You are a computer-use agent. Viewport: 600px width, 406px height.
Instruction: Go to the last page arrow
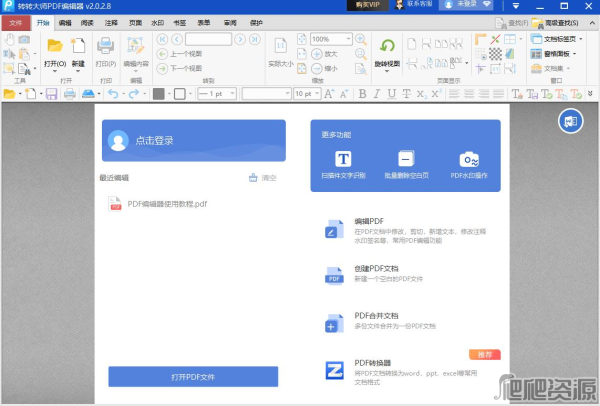pyautogui.click(x=254, y=39)
